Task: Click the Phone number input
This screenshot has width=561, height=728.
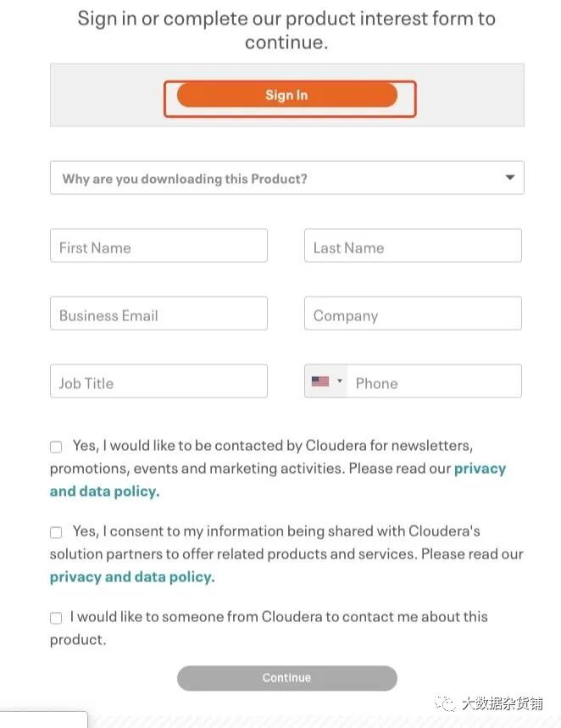Action: (434, 382)
